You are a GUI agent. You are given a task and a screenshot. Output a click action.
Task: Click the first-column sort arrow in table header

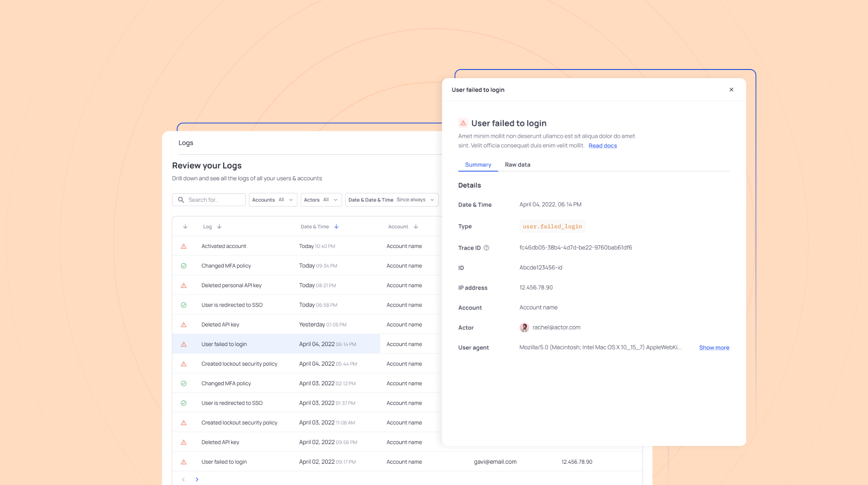tap(185, 227)
